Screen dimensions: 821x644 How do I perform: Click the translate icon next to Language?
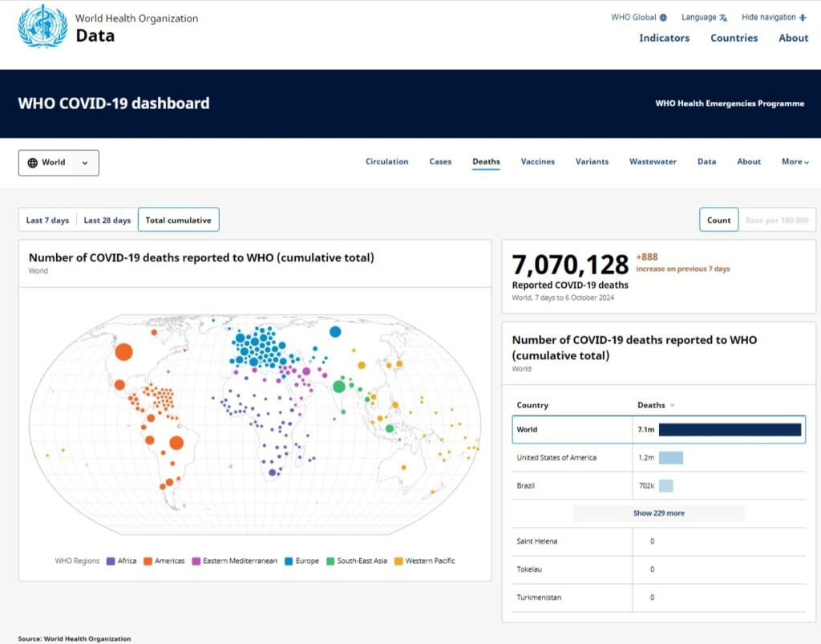point(723,18)
